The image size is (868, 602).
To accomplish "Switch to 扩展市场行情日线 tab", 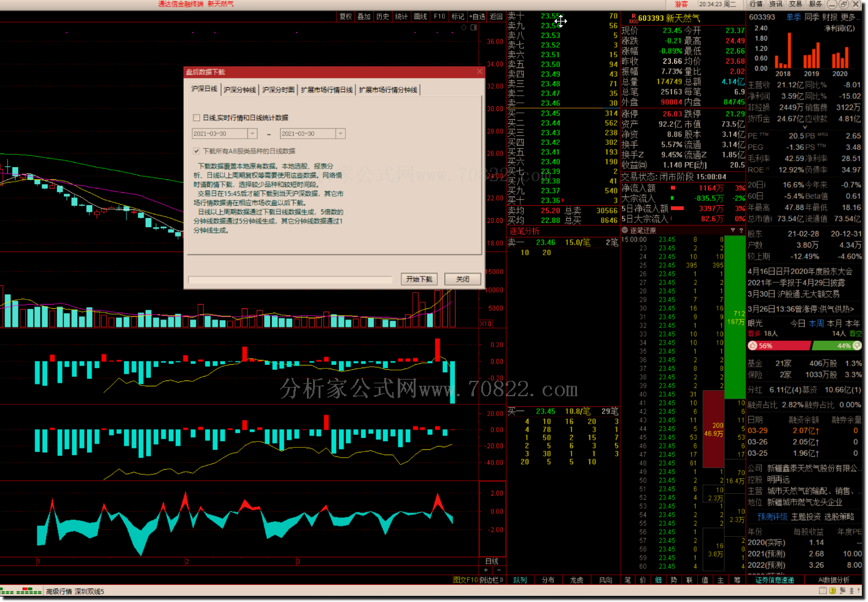I will pyautogui.click(x=327, y=90).
